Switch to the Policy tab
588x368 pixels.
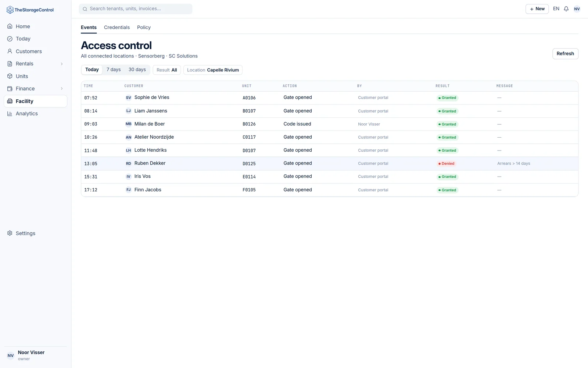click(144, 28)
